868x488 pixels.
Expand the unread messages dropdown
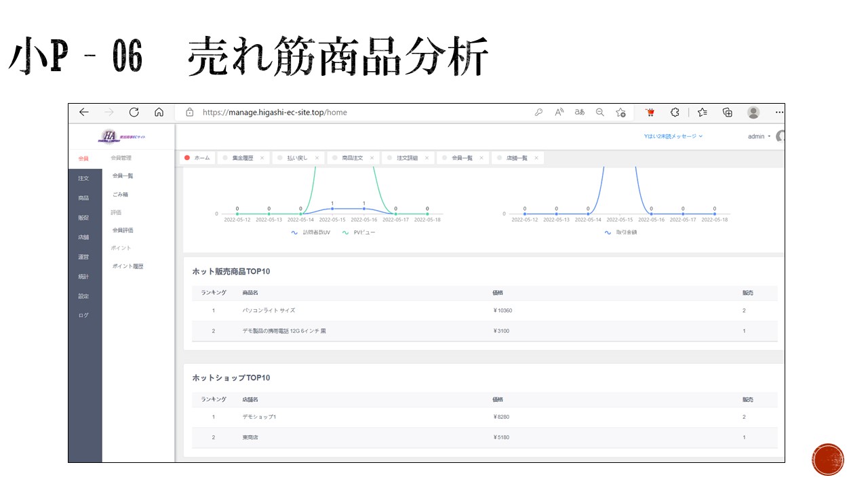[673, 136]
